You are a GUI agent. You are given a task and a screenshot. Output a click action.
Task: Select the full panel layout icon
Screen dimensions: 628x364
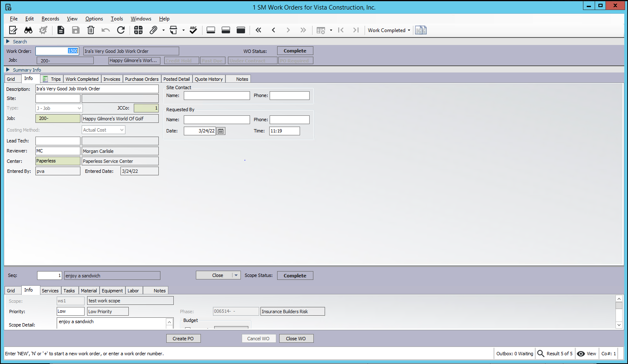point(241,30)
